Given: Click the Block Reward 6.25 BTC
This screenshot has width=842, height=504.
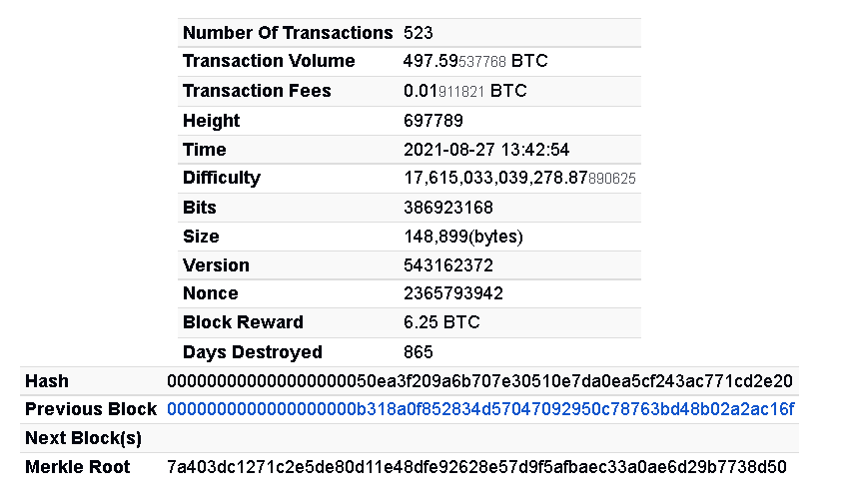Looking at the screenshot, I should click(x=441, y=322).
